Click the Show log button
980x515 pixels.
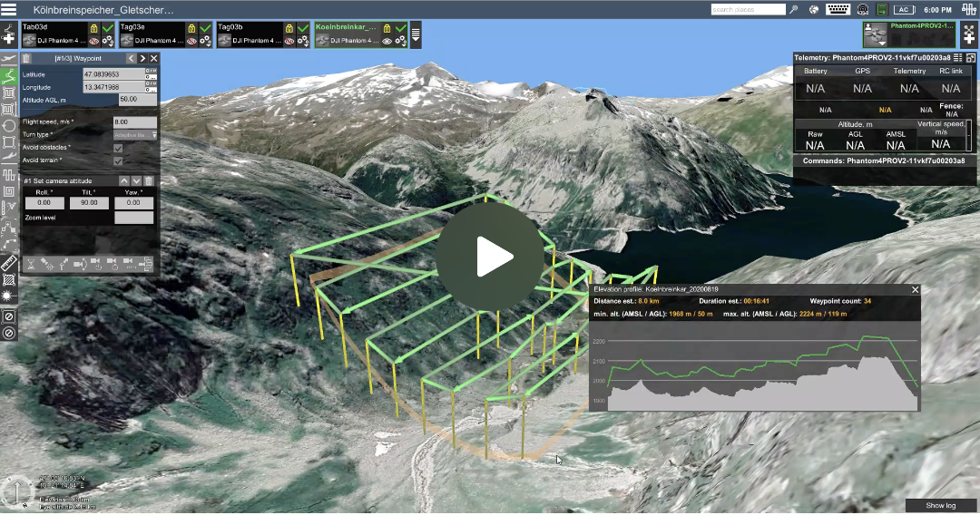(x=940, y=505)
